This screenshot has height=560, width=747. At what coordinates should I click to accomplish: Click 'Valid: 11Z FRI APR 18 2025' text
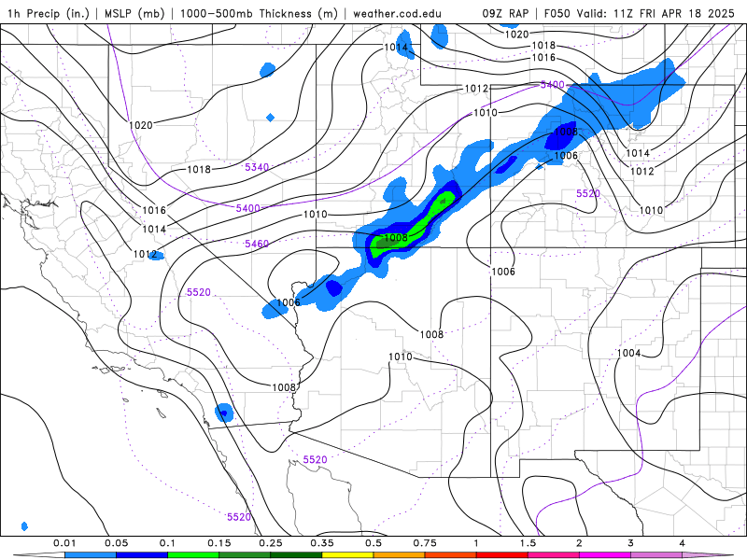655,13
